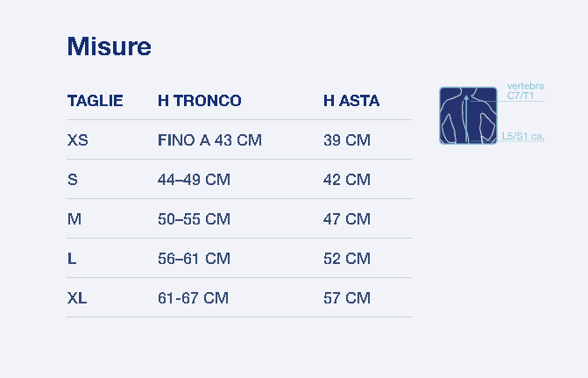The height and width of the screenshot is (378, 588).
Task: Click the Misure heading
Action: (x=110, y=46)
